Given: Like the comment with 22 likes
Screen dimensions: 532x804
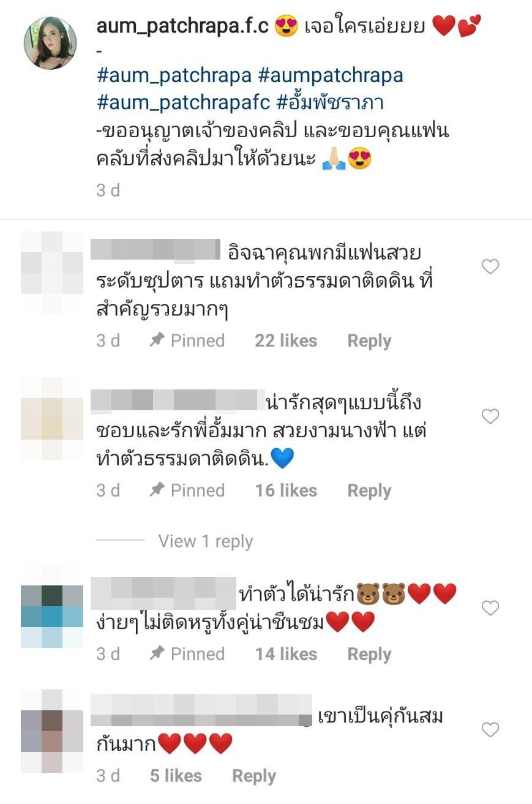Looking at the screenshot, I should 490,266.
